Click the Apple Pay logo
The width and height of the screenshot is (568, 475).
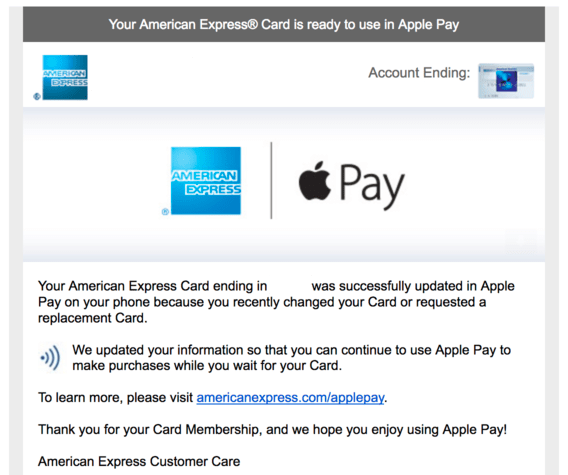(351, 185)
